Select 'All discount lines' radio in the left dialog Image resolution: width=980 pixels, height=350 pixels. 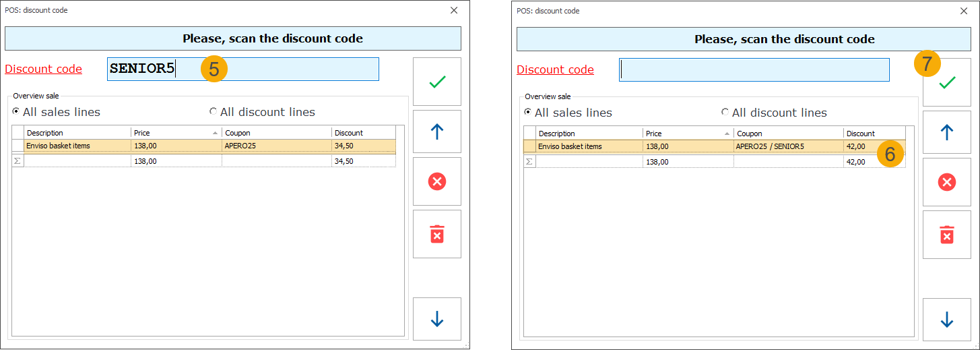214,112
